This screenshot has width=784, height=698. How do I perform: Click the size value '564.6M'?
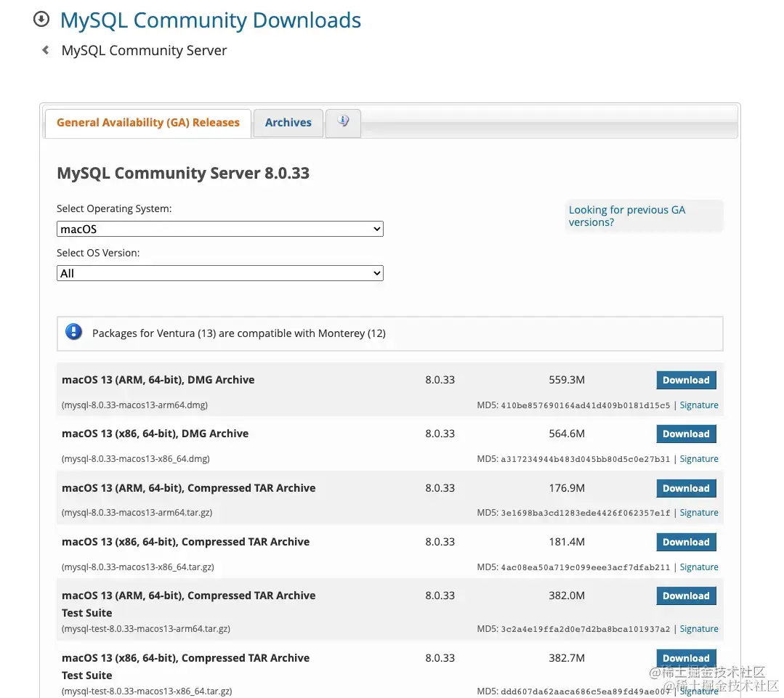coord(567,434)
